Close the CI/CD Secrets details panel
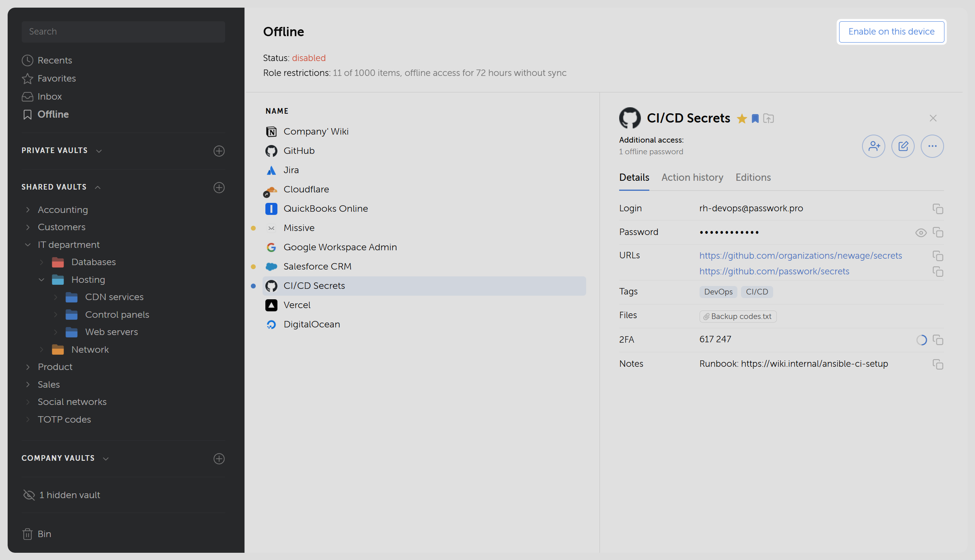975x560 pixels. click(x=933, y=118)
